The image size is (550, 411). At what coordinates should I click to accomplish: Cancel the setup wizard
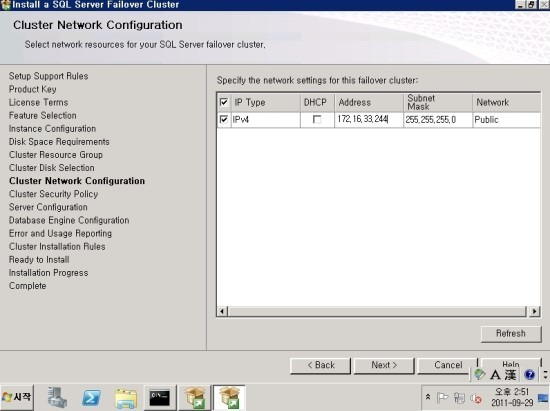tap(448, 365)
